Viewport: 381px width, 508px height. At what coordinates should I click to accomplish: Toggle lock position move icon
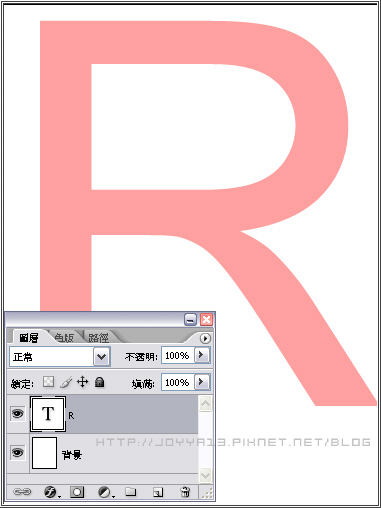point(83,382)
